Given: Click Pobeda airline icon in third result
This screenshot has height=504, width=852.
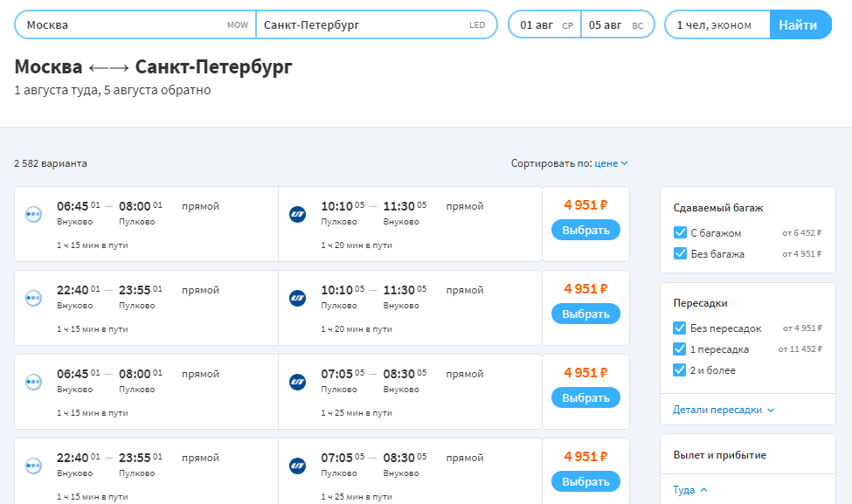Looking at the screenshot, I should 34,382.
